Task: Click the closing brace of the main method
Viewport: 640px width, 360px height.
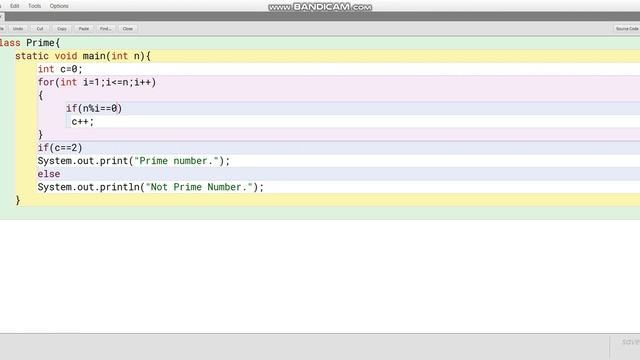Action: pyautogui.click(x=18, y=200)
